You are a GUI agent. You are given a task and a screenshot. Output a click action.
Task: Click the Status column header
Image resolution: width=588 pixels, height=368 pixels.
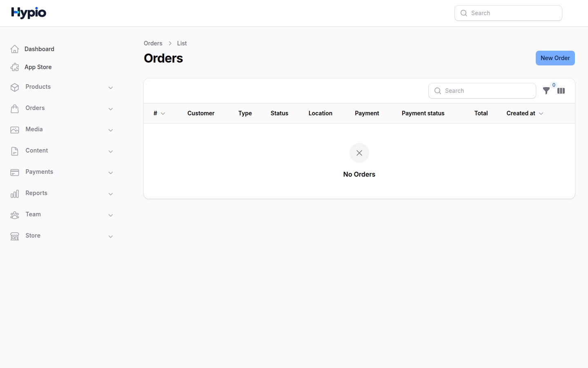coord(279,113)
